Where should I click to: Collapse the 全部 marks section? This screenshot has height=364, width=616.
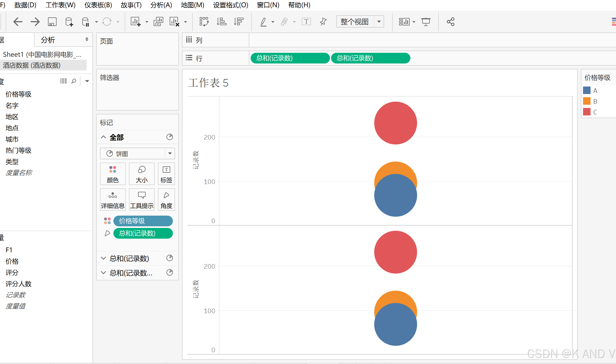click(103, 137)
